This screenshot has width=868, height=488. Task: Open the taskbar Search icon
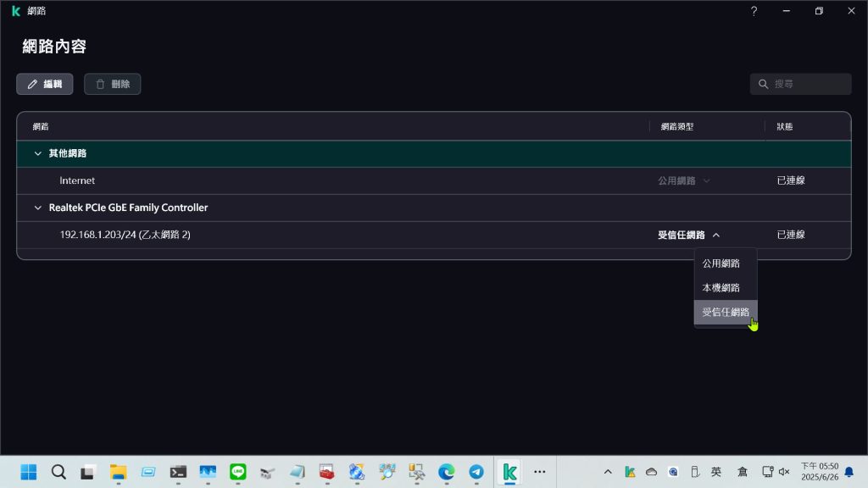[x=58, y=472]
